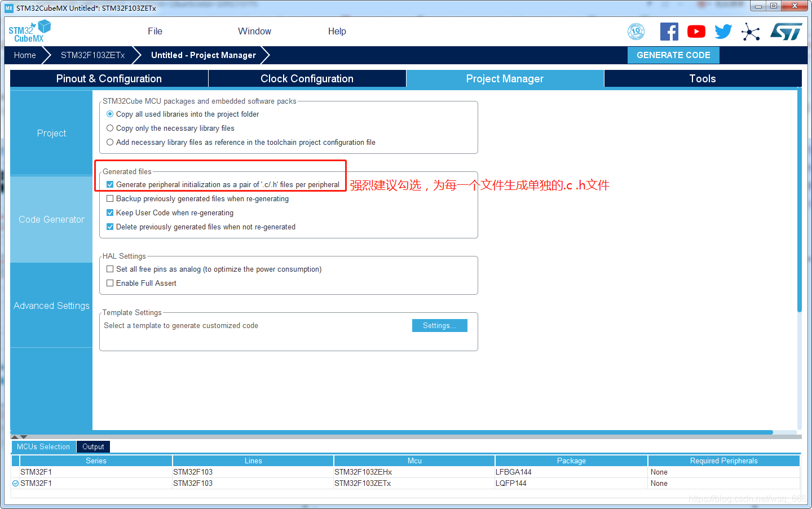Switch to the Tools tab
This screenshot has width=812, height=509.
coord(703,78)
